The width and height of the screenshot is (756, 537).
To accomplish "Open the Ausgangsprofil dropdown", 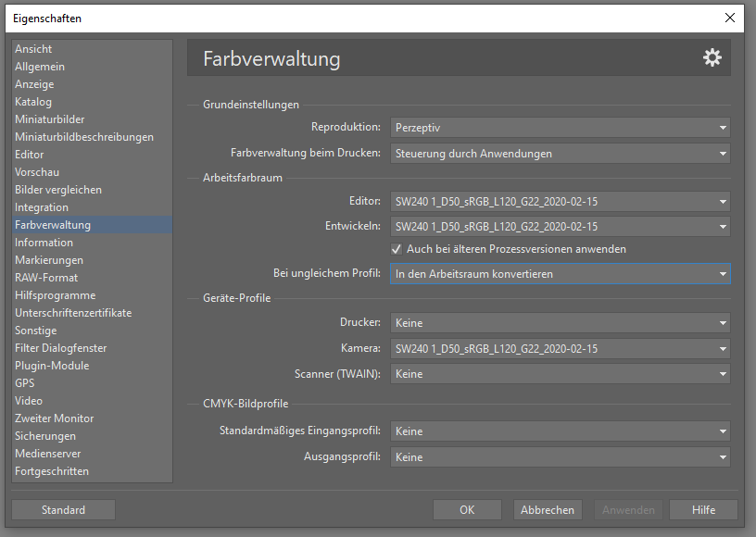I will 560,457.
